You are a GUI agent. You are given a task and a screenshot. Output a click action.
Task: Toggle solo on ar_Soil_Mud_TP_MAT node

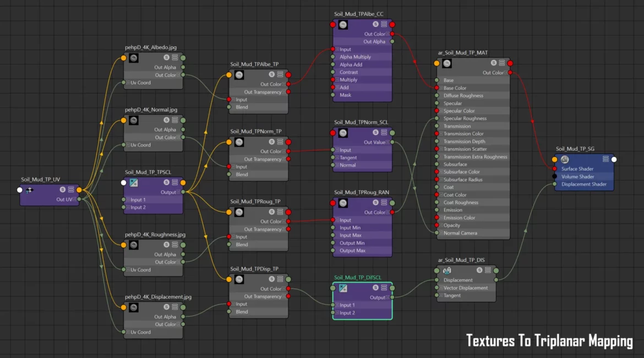(x=489, y=63)
